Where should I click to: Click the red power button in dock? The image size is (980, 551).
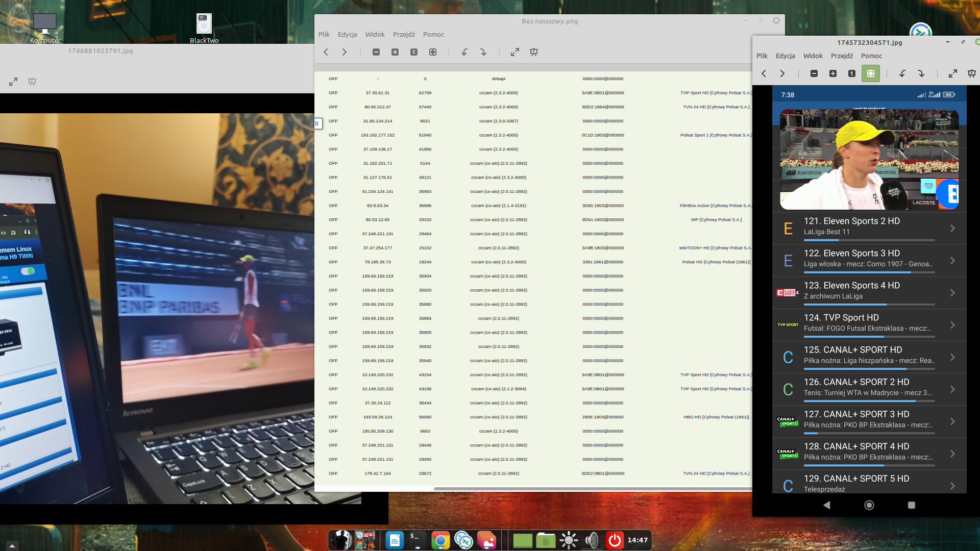point(615,540)
